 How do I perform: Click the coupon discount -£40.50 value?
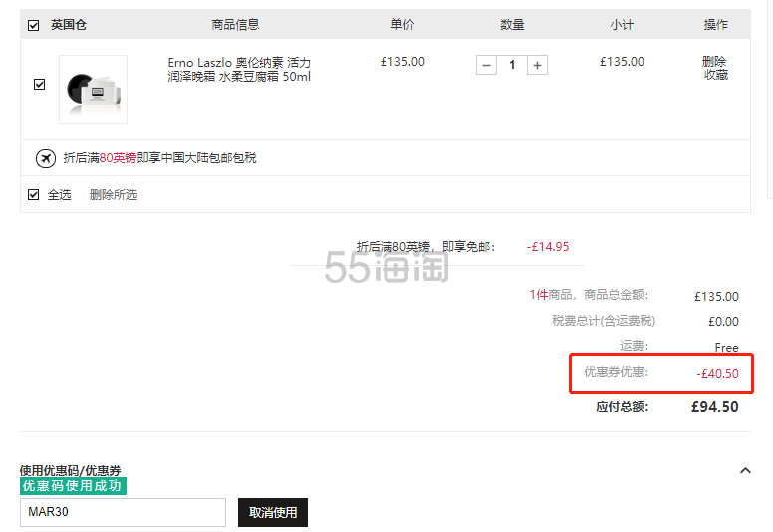point(717,374)
